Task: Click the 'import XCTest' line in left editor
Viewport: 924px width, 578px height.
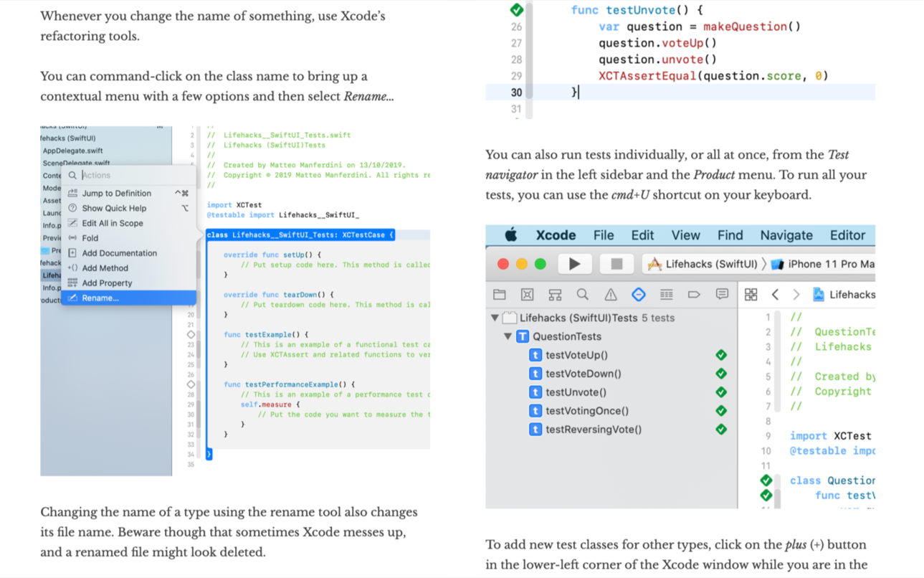Action: (x=234, y=204)
